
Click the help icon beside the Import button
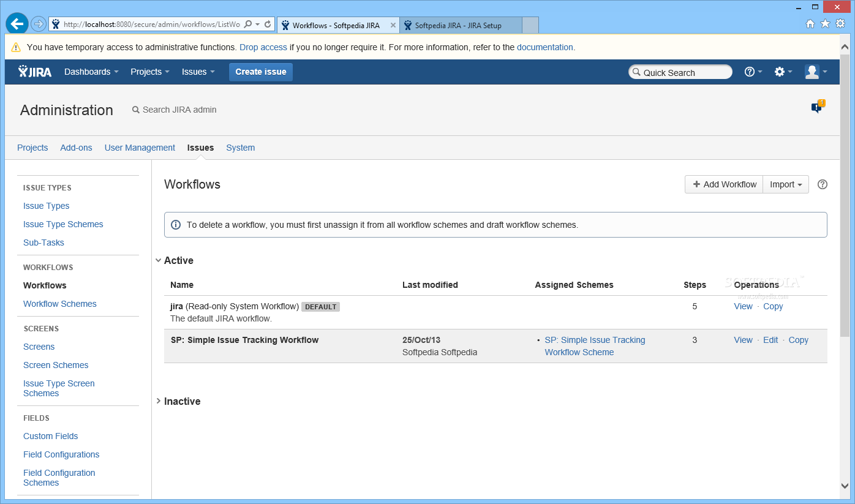click(x=823, y=184)
